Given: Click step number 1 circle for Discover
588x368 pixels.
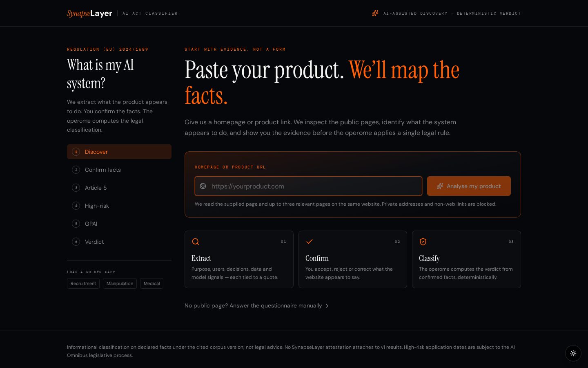Looking at the screenshot, I should pos(76,152).
